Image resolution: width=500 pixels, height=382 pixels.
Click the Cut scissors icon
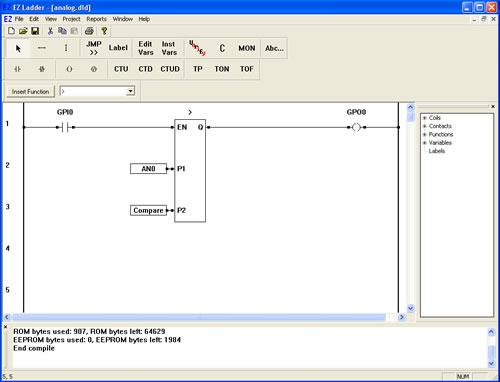[x=50, y=31]
